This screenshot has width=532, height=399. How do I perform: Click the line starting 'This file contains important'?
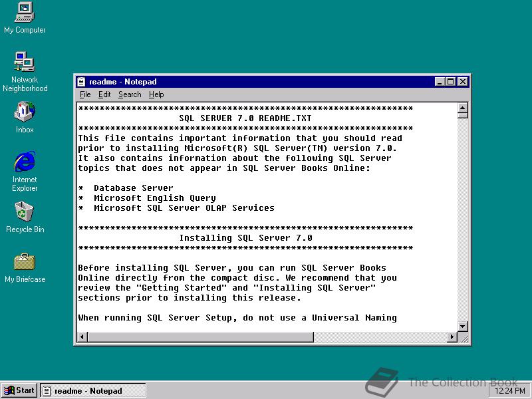click(240, 138)
